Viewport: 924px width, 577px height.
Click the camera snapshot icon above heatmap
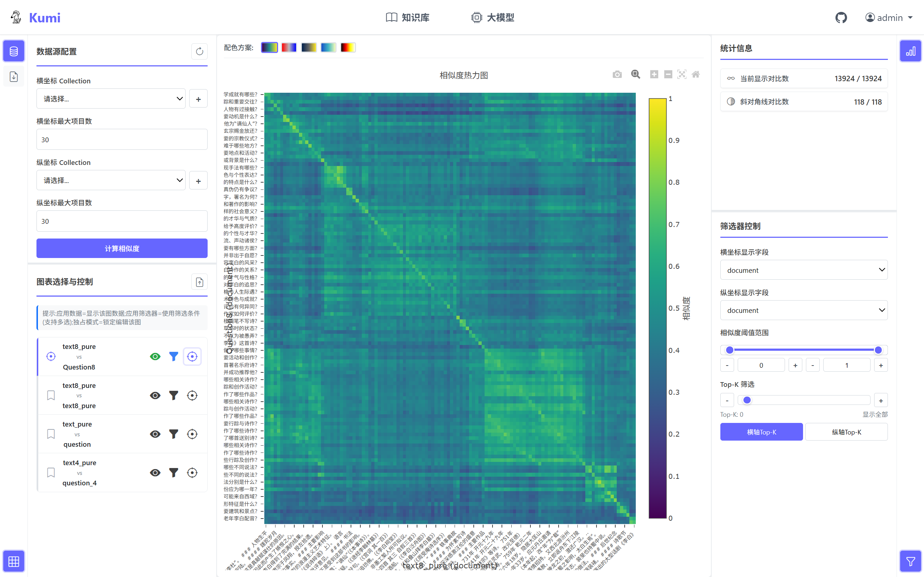coord(617,74)
